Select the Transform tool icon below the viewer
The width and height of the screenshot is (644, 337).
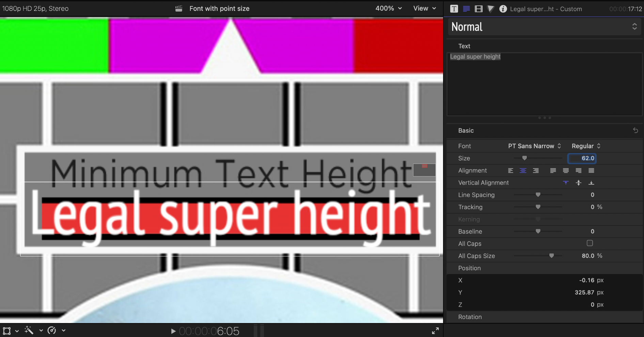tap(7, 331)
